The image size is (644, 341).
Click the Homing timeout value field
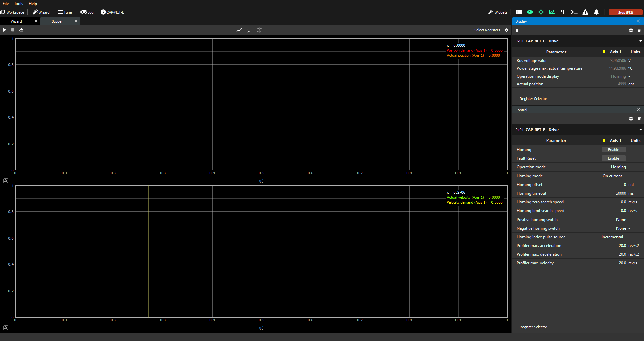[x=613, y=193]
